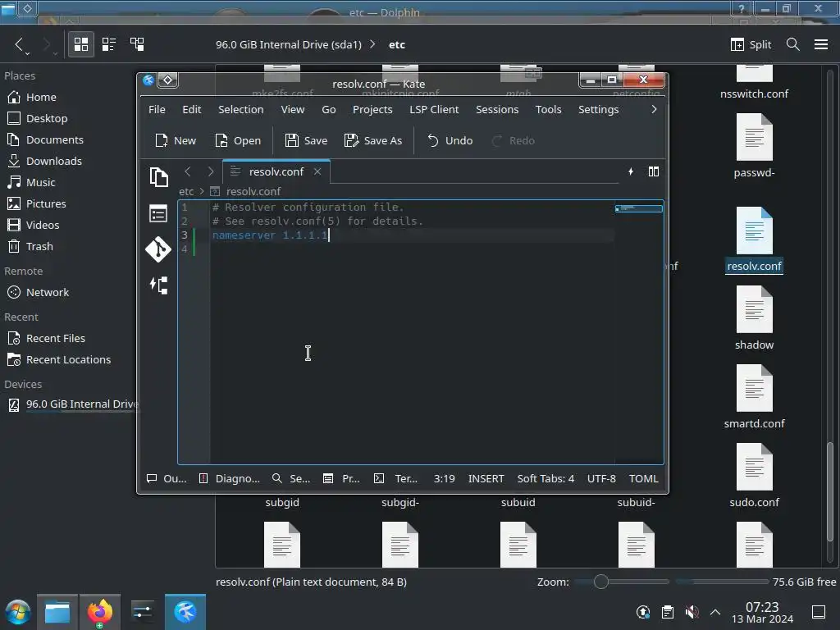Viewport: 840px width, 630px height.
Task: Select the shadow file in Dolphin
Action: [x=755, y=318]
